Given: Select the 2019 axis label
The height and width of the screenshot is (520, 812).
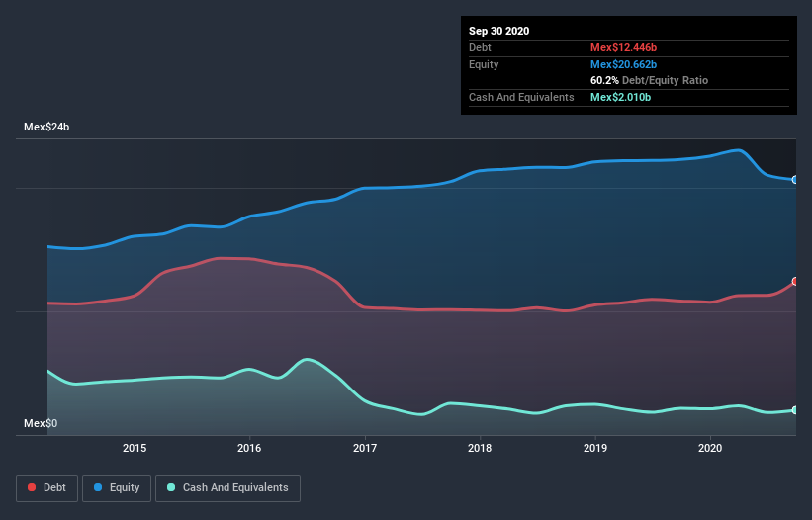Looking at the screenshot, I should (x=595, y=448).
